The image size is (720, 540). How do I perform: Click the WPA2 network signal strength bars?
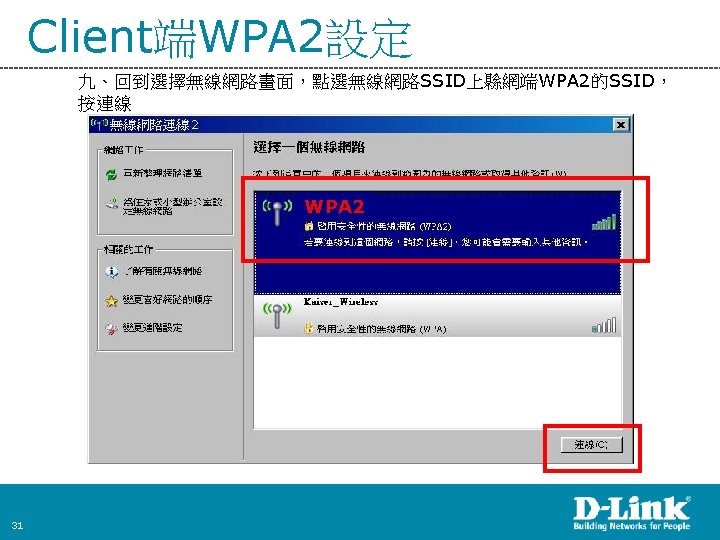coord(604,222)
